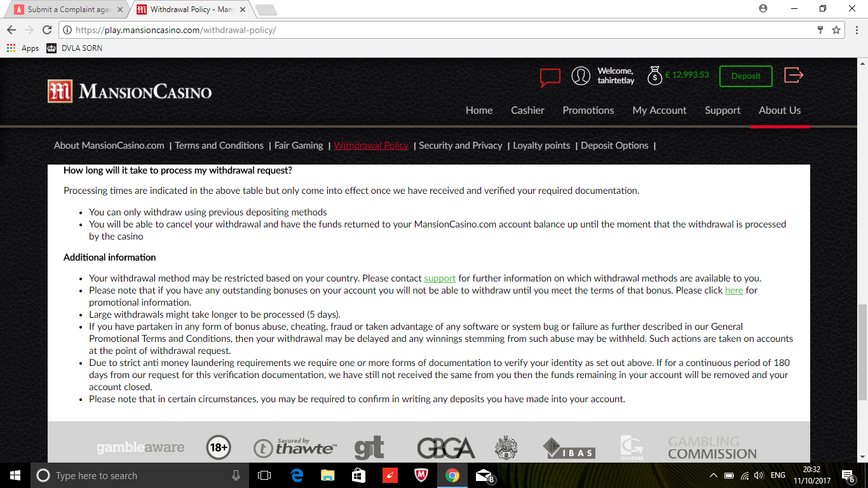The image size is (868, 488).
Task: Click the money bag balance icon
Action: click(x=654, y=76)
